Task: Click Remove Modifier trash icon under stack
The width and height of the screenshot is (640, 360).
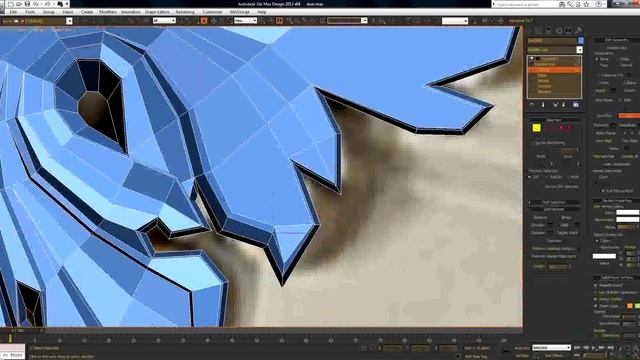Action: pos(564,105)
